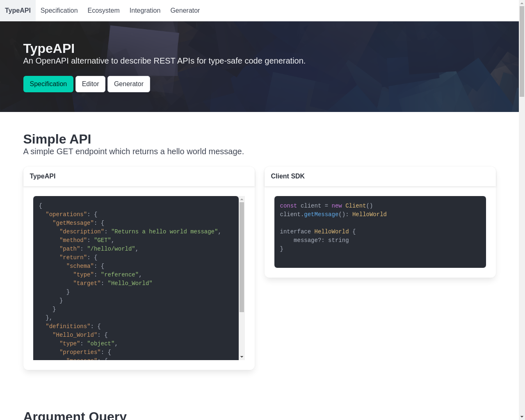The height and width of the screenshot is (420, 525).
Task: Click the "message?: string" line
Action: coord(321,240)
